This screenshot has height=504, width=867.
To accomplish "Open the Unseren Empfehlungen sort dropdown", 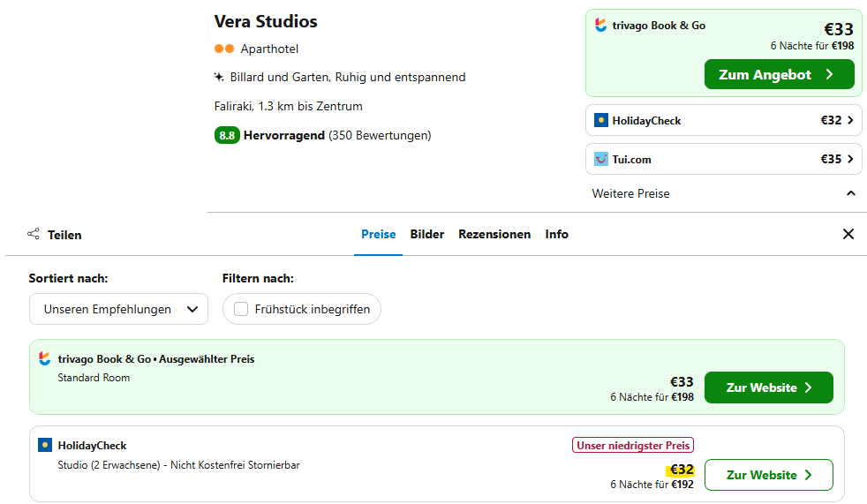I will (118, 309).
